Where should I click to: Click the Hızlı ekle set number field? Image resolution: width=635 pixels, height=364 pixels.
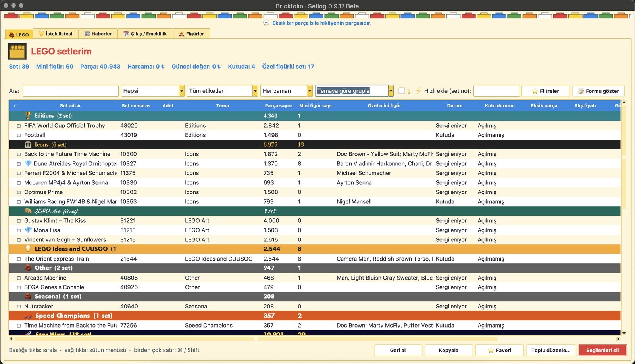(x=496, y=91)
